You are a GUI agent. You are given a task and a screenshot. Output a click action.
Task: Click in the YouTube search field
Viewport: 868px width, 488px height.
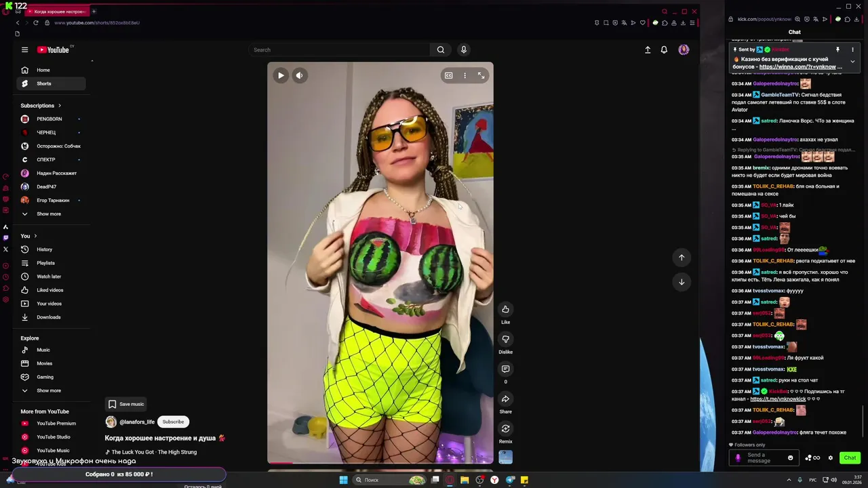[x=339, y=49]
